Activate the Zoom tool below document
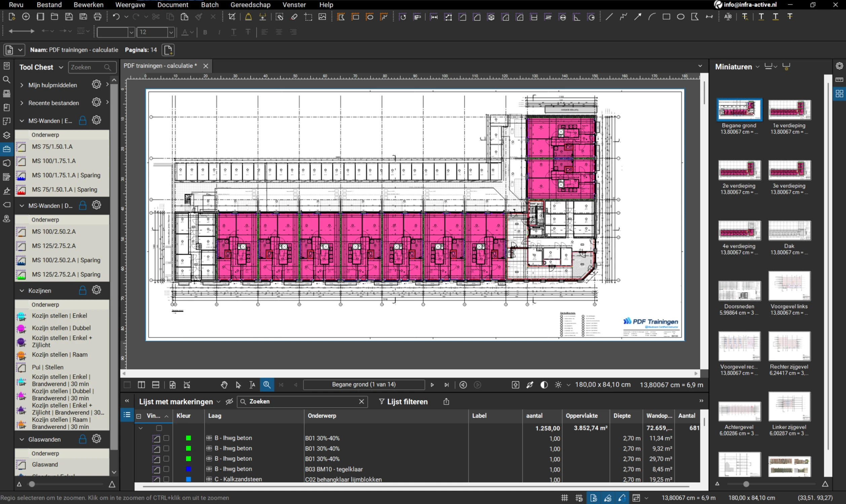Image resolution: width=846 pixels, height=504 pixels. point(267,385)
